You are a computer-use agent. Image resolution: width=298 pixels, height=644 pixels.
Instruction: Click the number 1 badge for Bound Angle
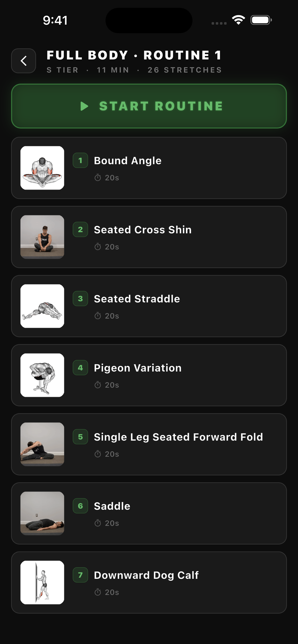[x=80, y=160]
